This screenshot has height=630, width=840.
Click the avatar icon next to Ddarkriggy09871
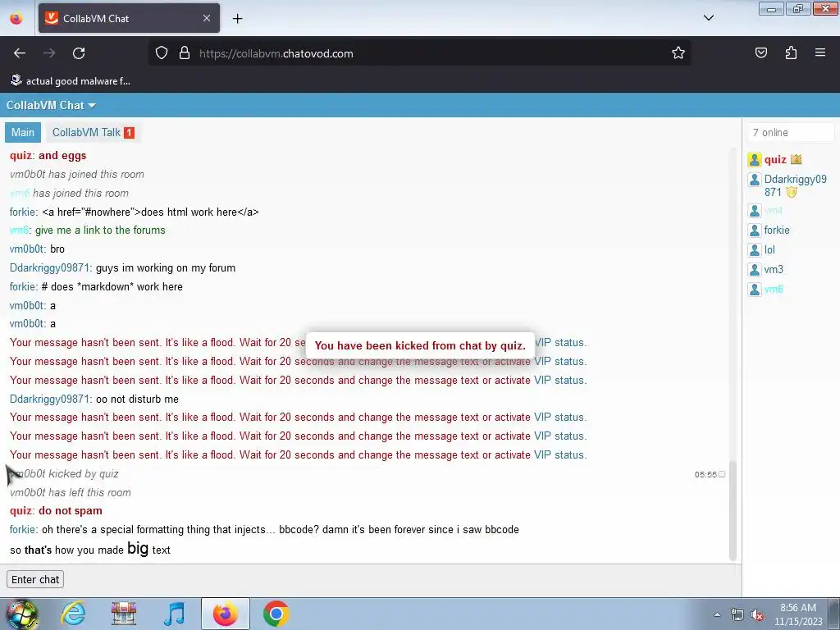coord(755,180)
